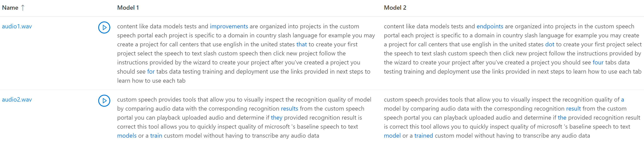
Task: Click highlighted "that" in Model 1 audio1 transcript
Action: (302, 44)
